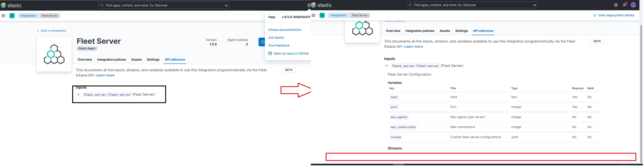This screenshot has width=644, height=166.
Task: Open Kibana documentation from the Help menu
Action: (x=285, y=30)
